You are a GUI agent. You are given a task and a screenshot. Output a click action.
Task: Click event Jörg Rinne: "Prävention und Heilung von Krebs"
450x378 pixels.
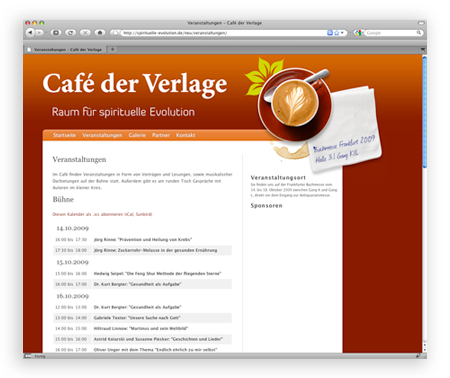142,239
